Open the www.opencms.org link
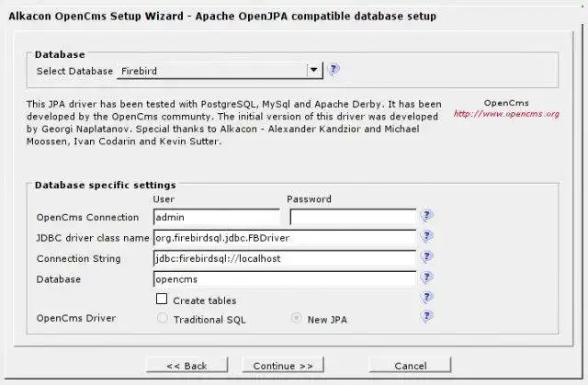The width and height of the screenshot is (588, 385). 506,114
